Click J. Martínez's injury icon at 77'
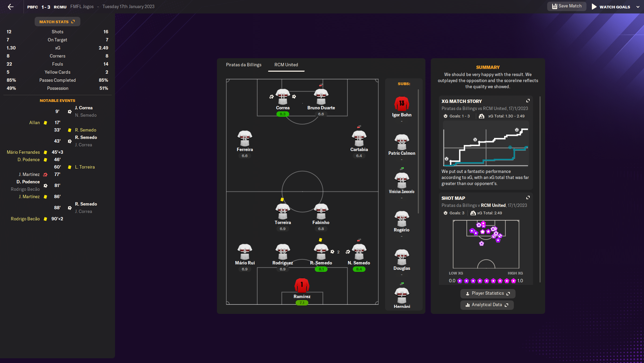The height and width of the screenshot is (363, 644). (45, 175)
